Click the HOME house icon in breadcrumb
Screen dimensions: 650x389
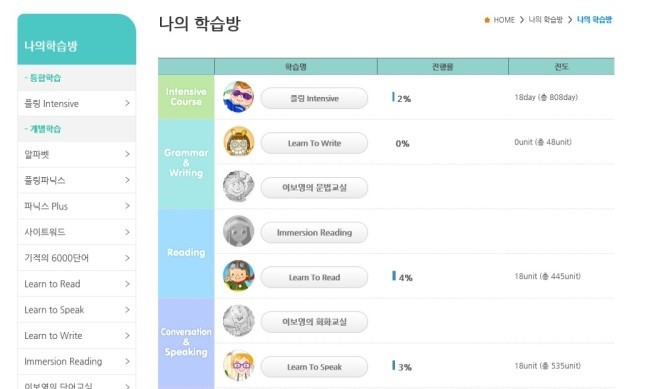(487, 20)
